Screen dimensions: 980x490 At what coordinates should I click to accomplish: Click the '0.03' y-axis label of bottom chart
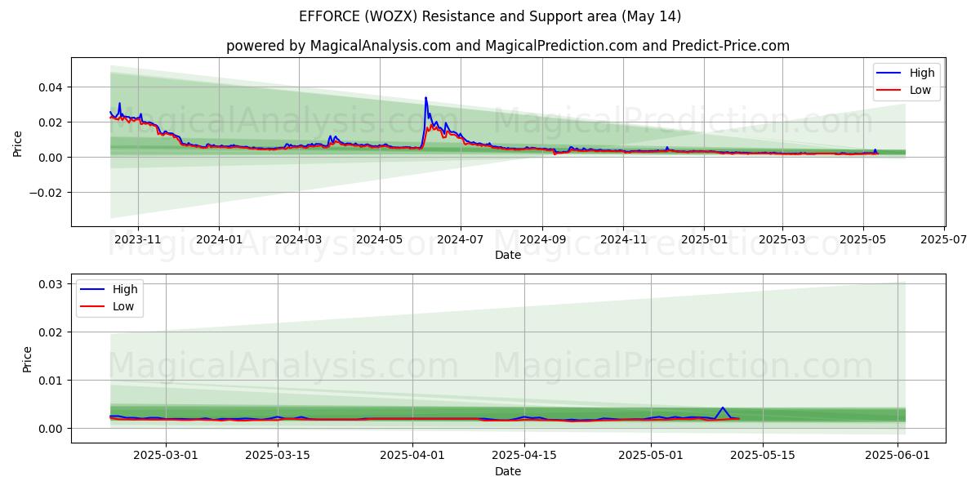pos(51,284)
